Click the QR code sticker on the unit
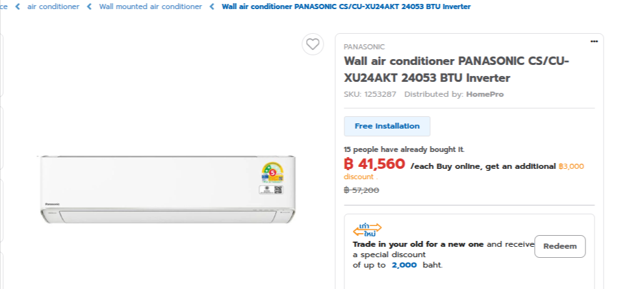Viewport: 644px width, 289px height. (278, 190)
